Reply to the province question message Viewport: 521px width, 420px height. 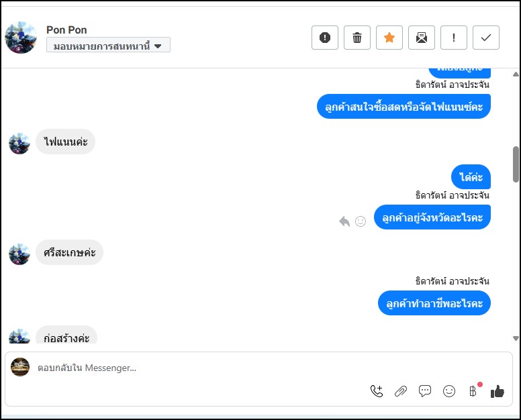click(344, 221)
